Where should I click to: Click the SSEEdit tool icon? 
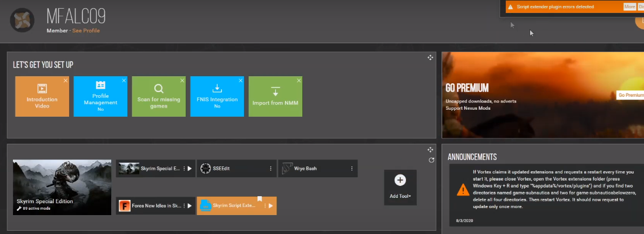(205, 169)
